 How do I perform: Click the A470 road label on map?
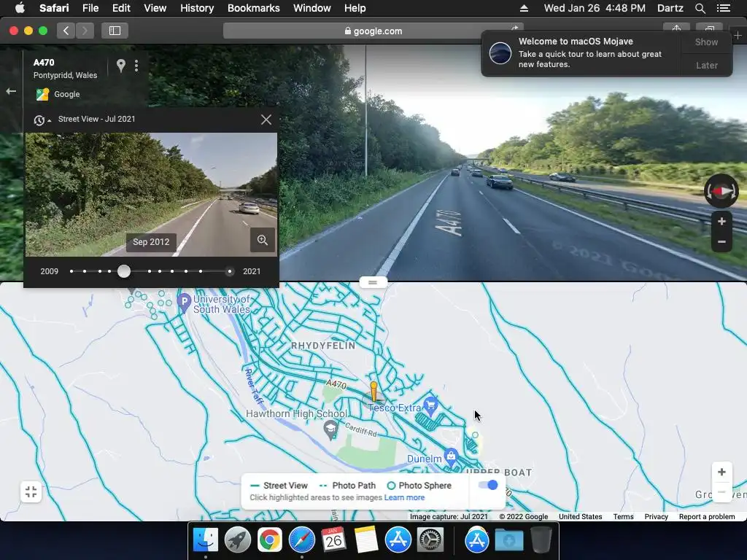[x=336, y=384]
